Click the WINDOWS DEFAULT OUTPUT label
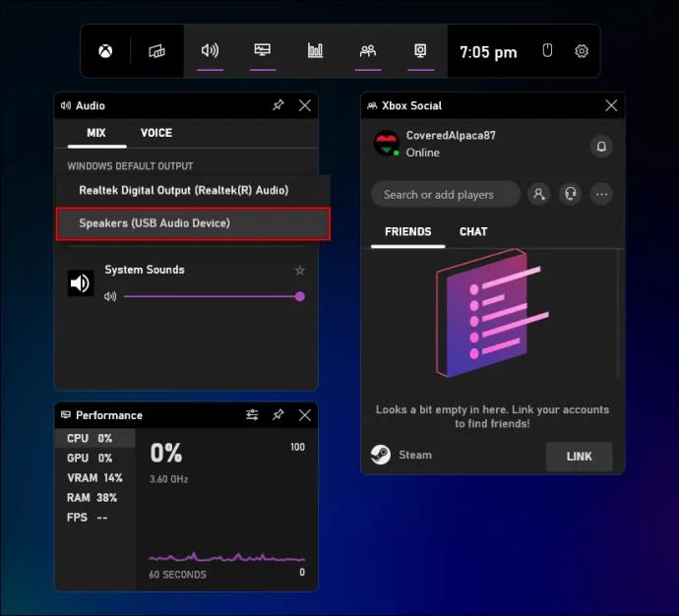Screen dimensions: 679x616 coord(130,166)
